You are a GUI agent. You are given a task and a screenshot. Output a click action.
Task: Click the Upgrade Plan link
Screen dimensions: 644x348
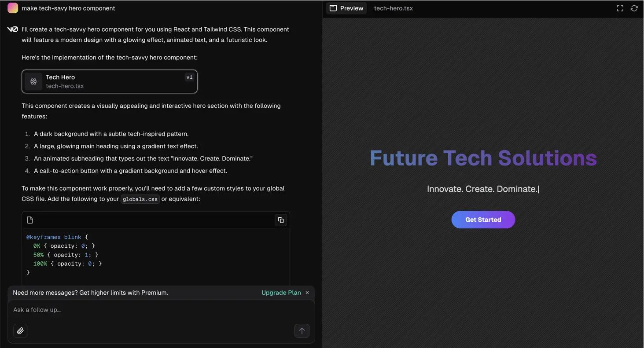(281, 293)
